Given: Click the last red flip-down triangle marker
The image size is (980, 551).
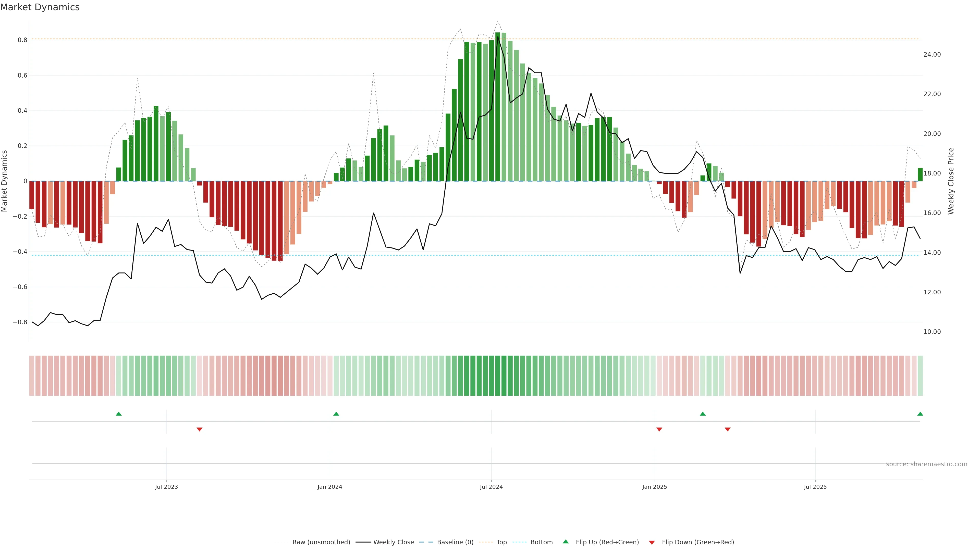Looking at the screenshot, I should tap(727, 429).
